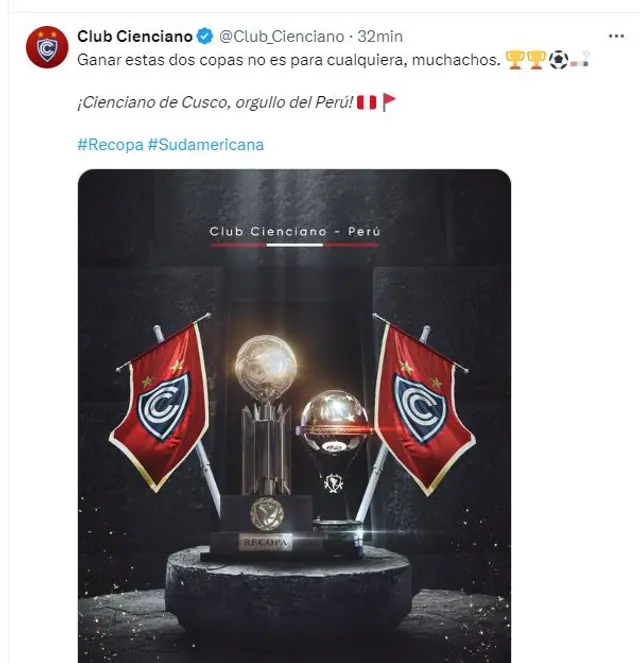640x663 pixels.
Task: Open the #Recopa hashtag
Action: pyautogui.click(x=109, y=144)
